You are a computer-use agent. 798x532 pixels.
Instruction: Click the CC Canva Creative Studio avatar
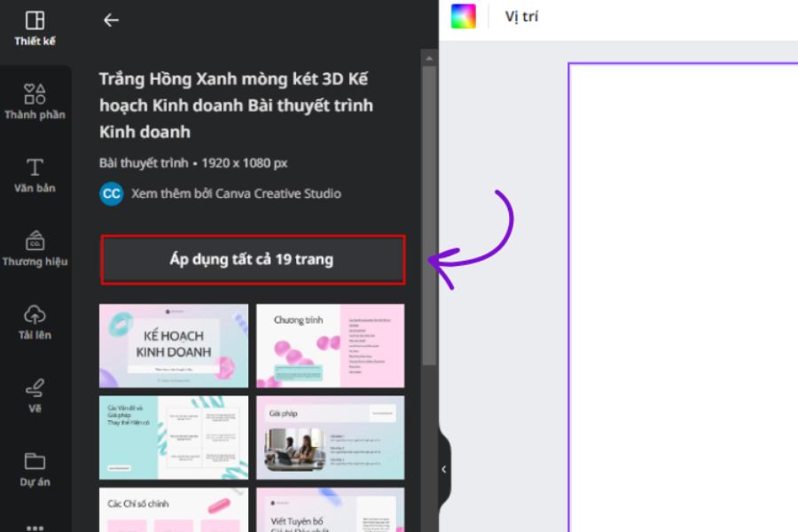coord(112,193)
